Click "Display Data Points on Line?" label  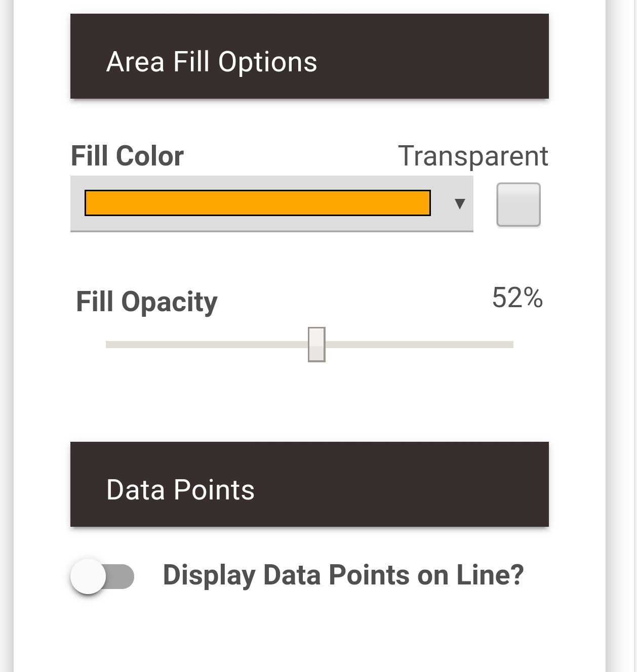pos(343,575)
